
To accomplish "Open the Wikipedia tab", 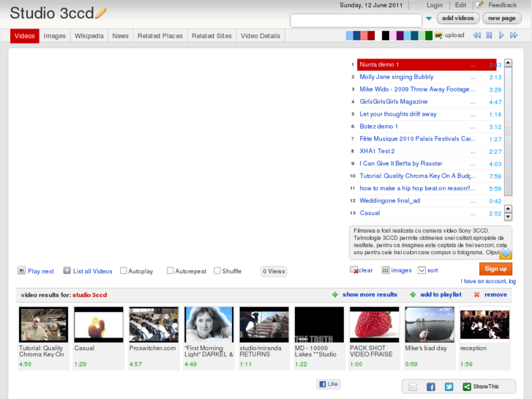I will (89, 36).
